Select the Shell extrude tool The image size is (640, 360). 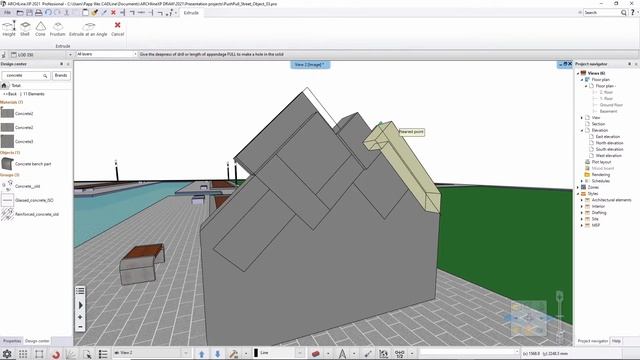coord(25,29)
